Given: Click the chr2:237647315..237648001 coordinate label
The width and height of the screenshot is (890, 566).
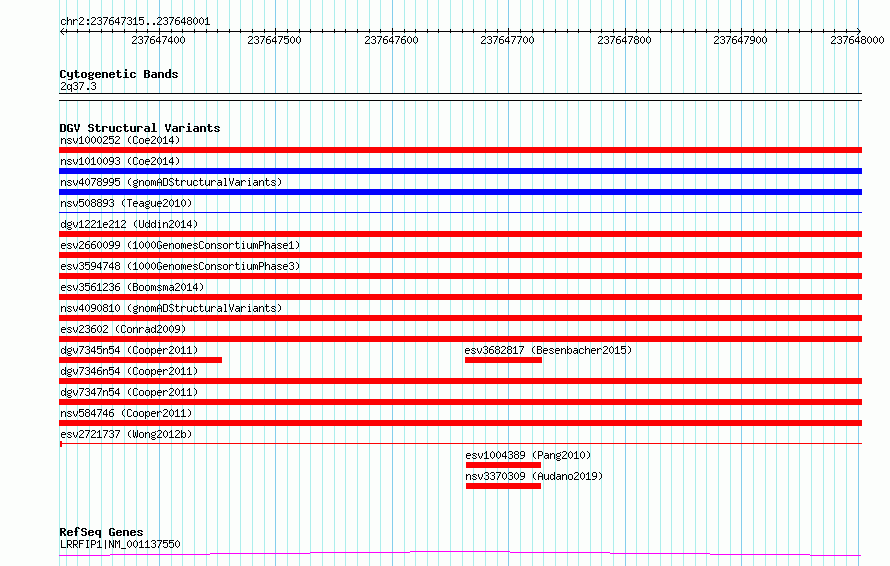Looking at the screenshot, I should click(135, 22).
